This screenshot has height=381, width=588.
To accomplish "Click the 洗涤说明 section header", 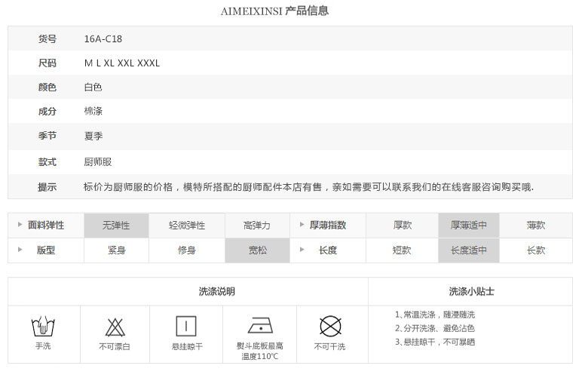I will click(217, 292).
